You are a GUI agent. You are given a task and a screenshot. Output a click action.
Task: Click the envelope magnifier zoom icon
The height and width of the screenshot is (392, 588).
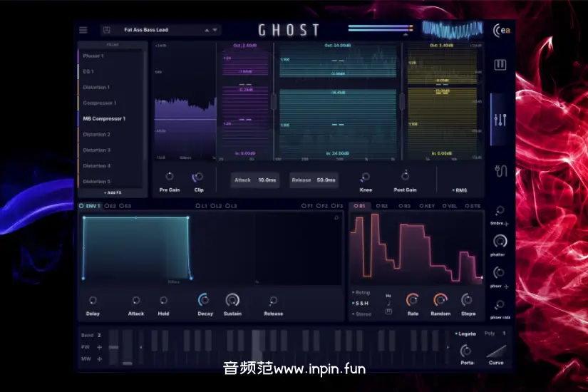336,217
